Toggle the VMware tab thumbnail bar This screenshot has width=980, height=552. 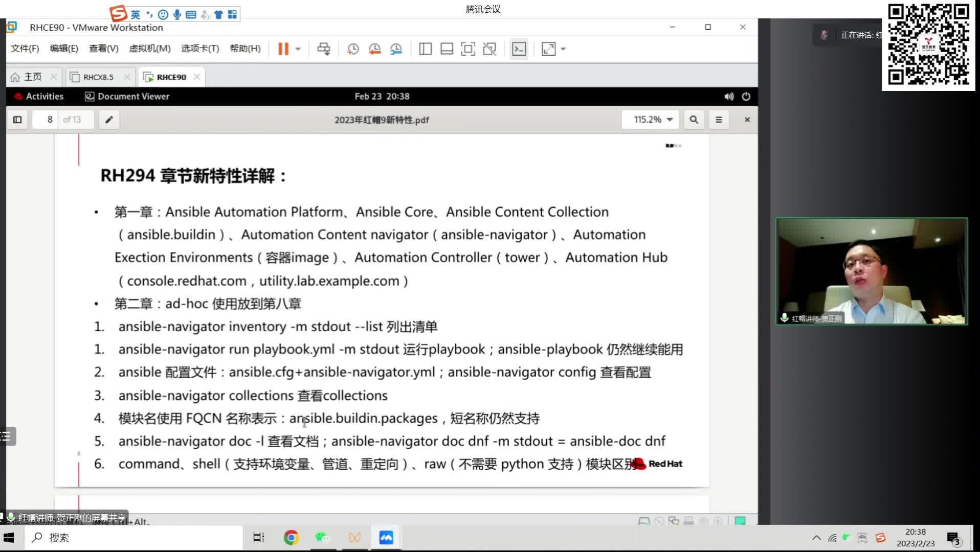point(446,49)
